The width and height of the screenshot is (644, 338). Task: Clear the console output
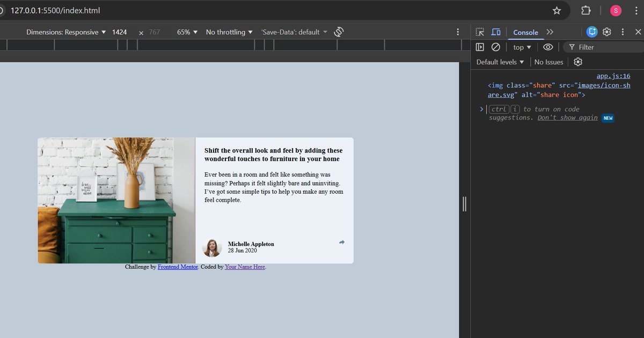[x=496, y=47]
